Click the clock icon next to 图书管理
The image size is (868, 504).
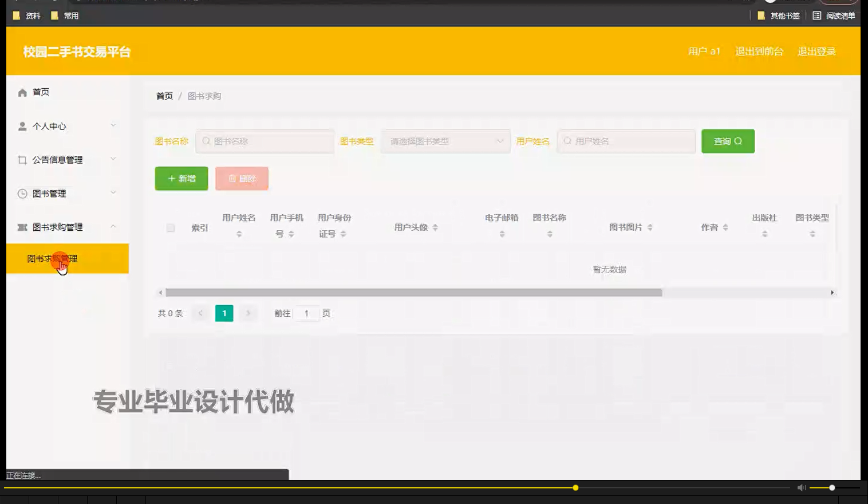pos(22,193)
